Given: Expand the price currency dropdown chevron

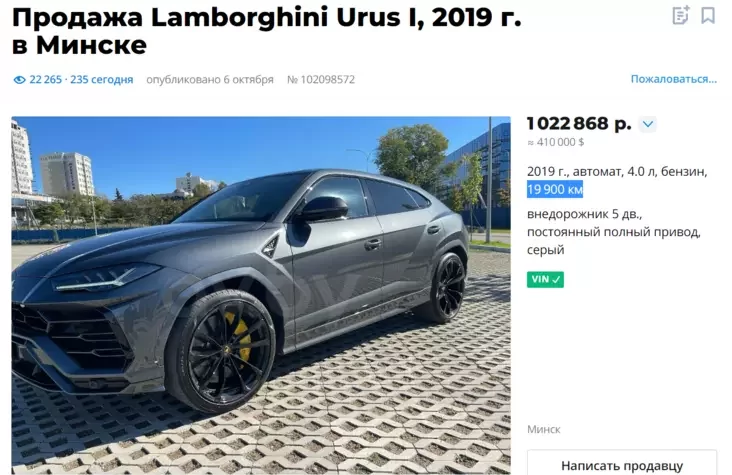Looking at the screenshot, I should [648, 124].
